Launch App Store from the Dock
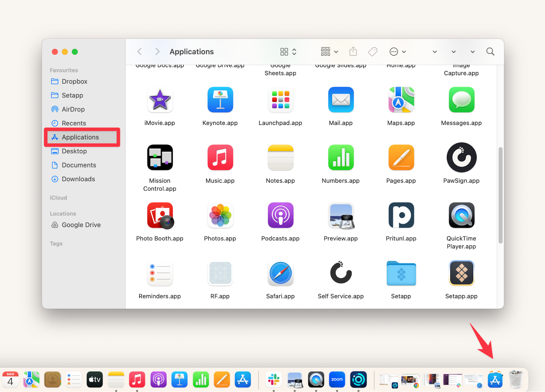545x392 pixels. [x=496, y=379]
